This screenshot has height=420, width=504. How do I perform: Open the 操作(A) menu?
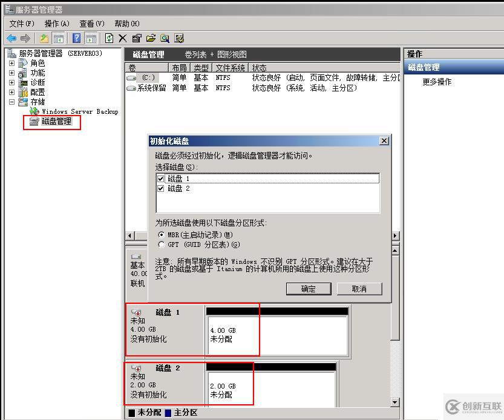coord(57,24)
